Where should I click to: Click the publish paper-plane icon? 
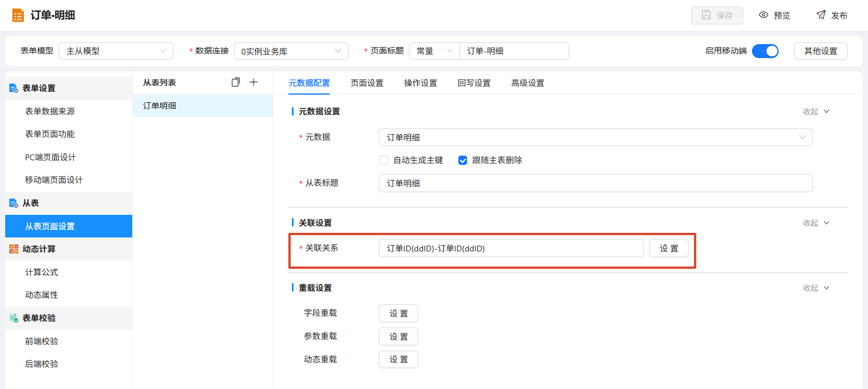click(x=821, y=15)
